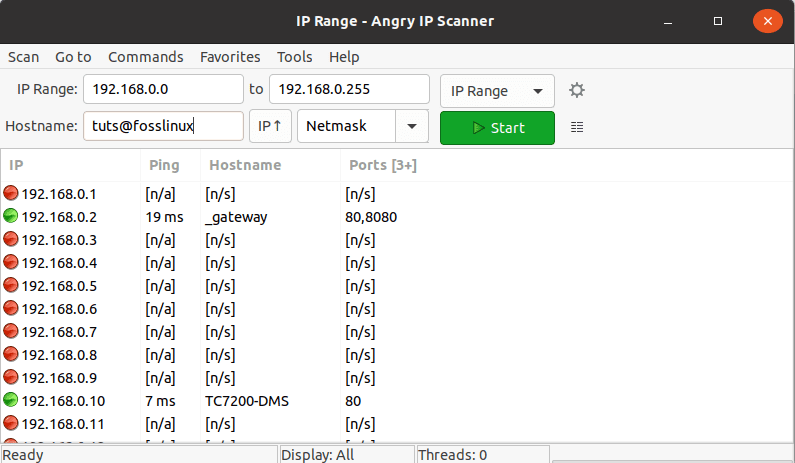This screenshot has height=463, width=795.
Task: Click the 80,8080 ports cell
Action: [x=371, y=217]
